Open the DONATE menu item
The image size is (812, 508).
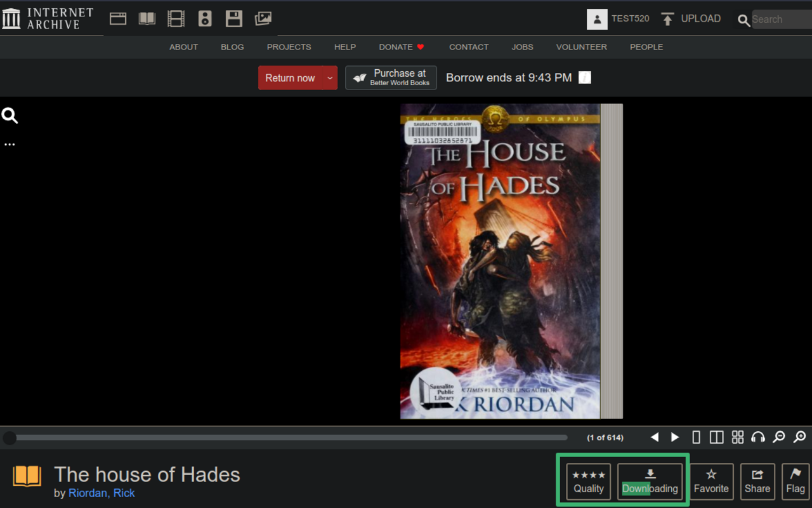402,47
